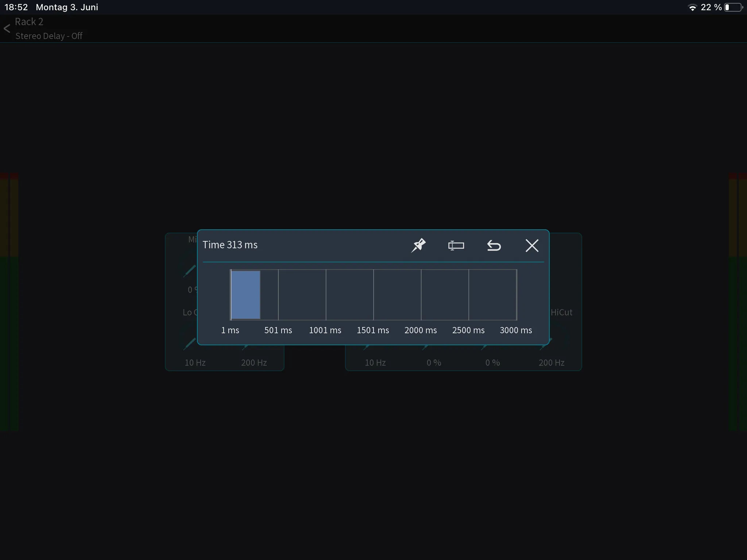Reset Time value with undo arrow
This screenshot has height=560, width=747.
494,246
